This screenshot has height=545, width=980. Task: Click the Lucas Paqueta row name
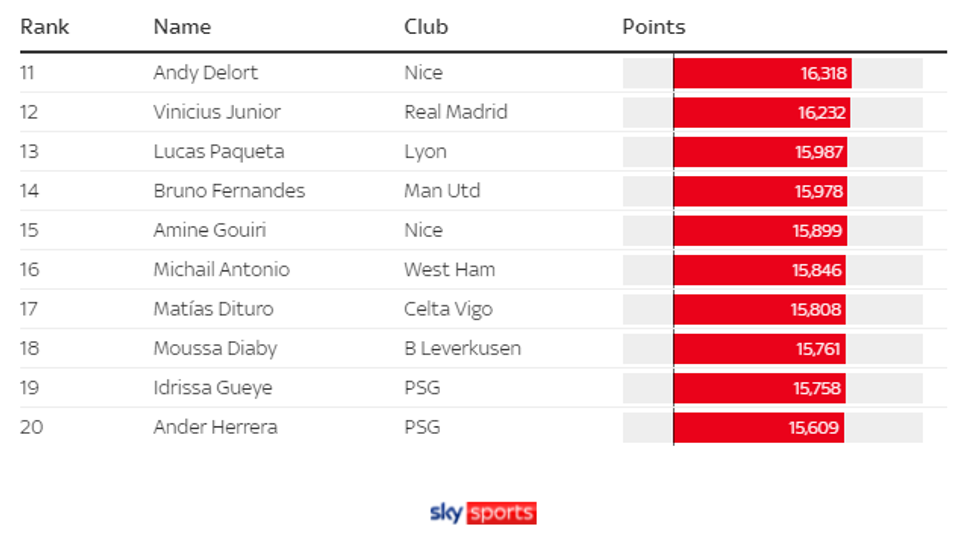(219, 152)
